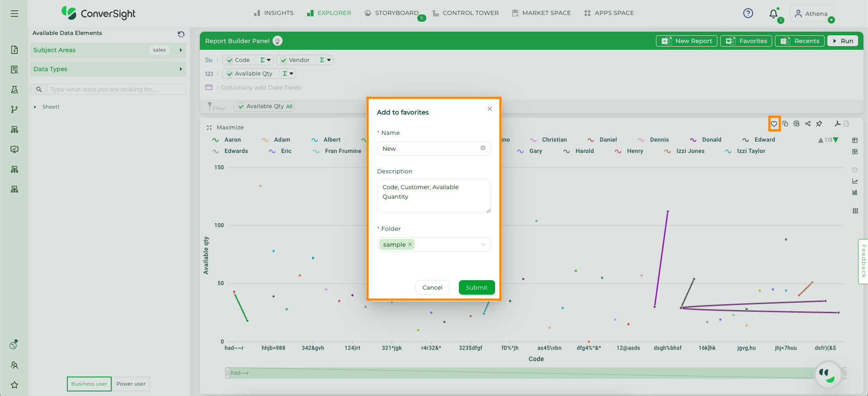The width and height of the screenshot is (868, 396).
Task: Toggle the Code field checkbox
Action: tap(230, 60)
